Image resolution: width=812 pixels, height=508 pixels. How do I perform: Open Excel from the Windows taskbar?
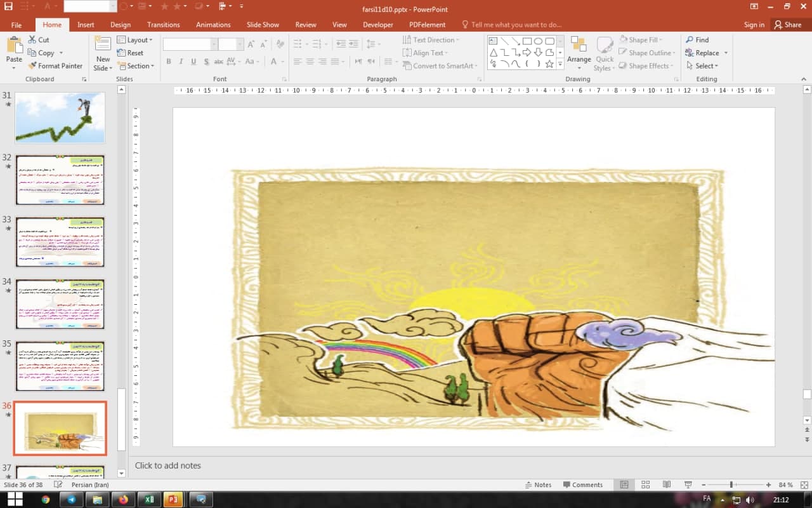[x=149, y=500]
